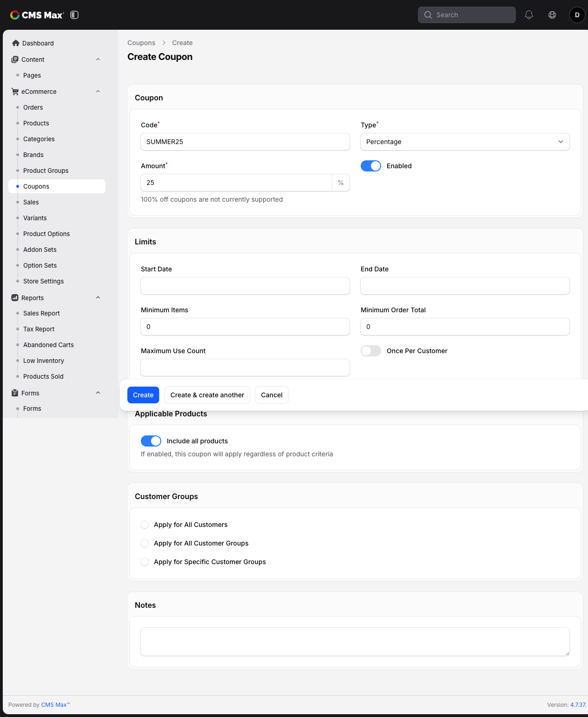Viewport: 588px width, 717px height.
Task: Click Create & create another
Action: [207, 395]
